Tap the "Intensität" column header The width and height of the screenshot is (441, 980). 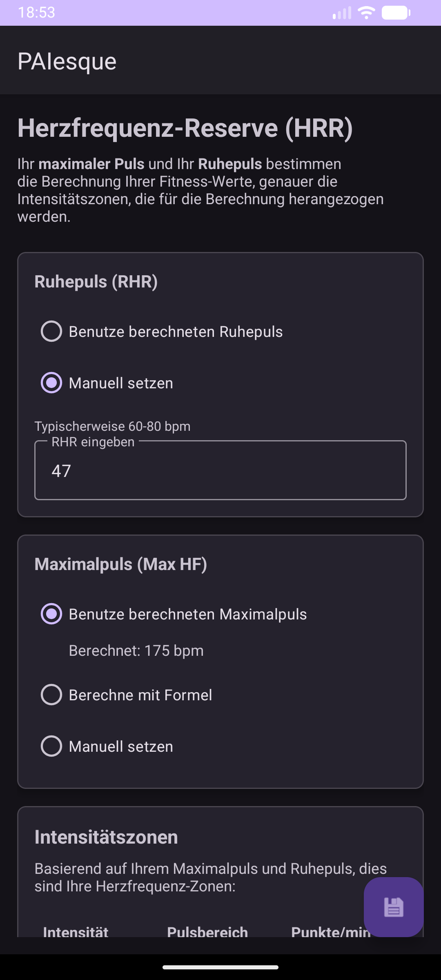coord(76,932)
